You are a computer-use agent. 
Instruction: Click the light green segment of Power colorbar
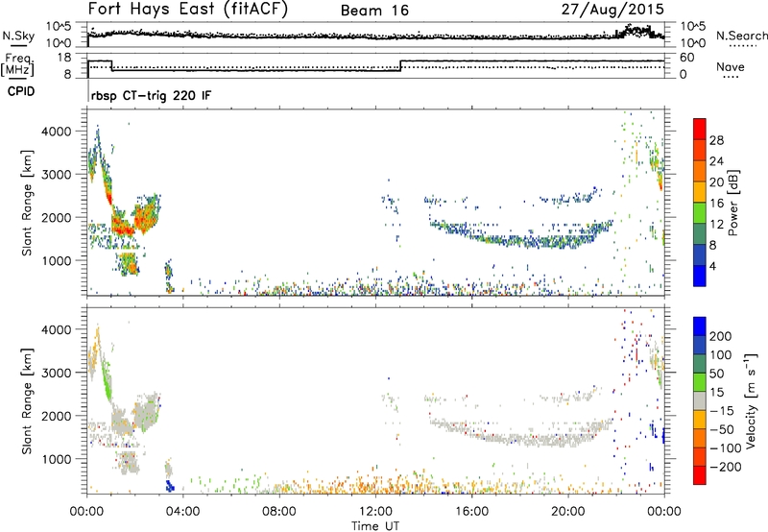pyautogui.click(x=700, y=213)
